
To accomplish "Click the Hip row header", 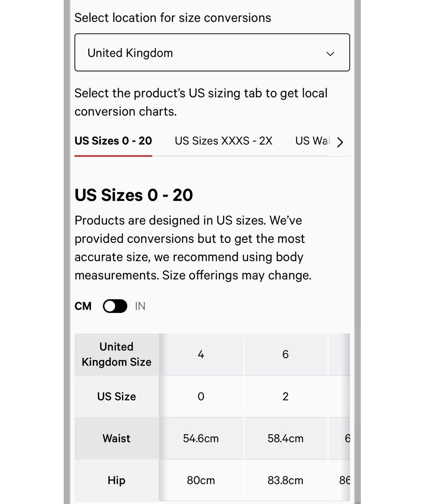I will pos(116,480).
